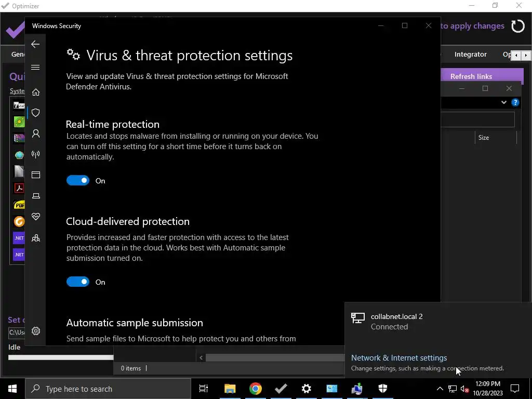The width and height of the screenshot is (532, 399).
Task: Select the yellow PDF icon in Optimizer list
Action: pos(19,205)
